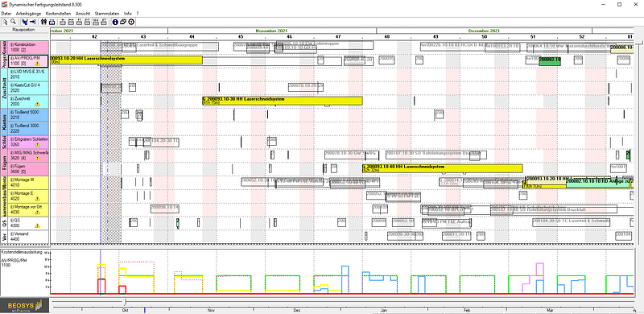Click warning triangle in Montage E 4020 row
Image resolution: width=644 pixels, height=314 pixels.
(37, 199)
